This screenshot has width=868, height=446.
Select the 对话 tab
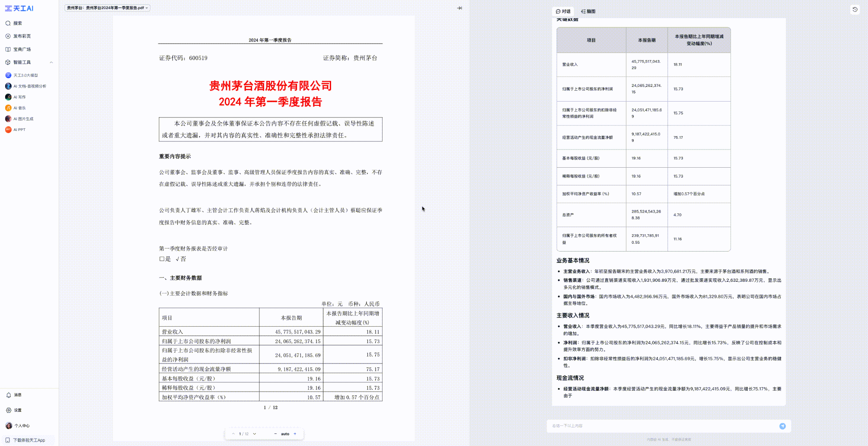564,11
